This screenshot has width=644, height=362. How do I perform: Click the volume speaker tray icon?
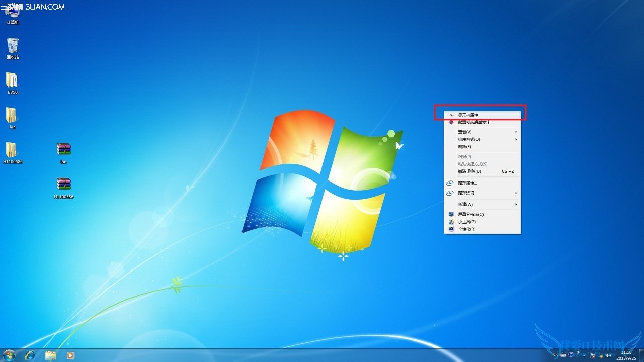tap(608, 355)
